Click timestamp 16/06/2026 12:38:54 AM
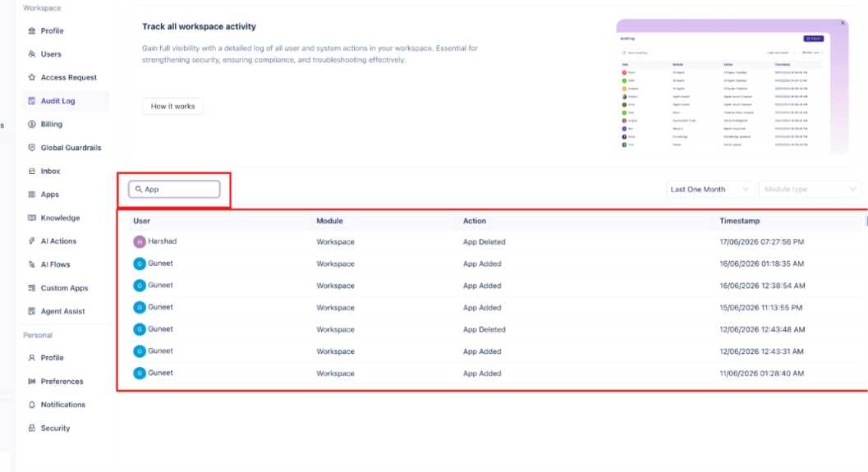868x472 pixels. (x=762, y=286)
